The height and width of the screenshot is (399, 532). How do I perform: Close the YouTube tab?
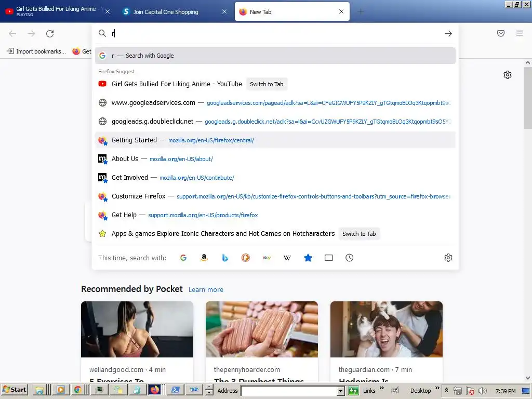pyautogui.click(x=108, y=11)
